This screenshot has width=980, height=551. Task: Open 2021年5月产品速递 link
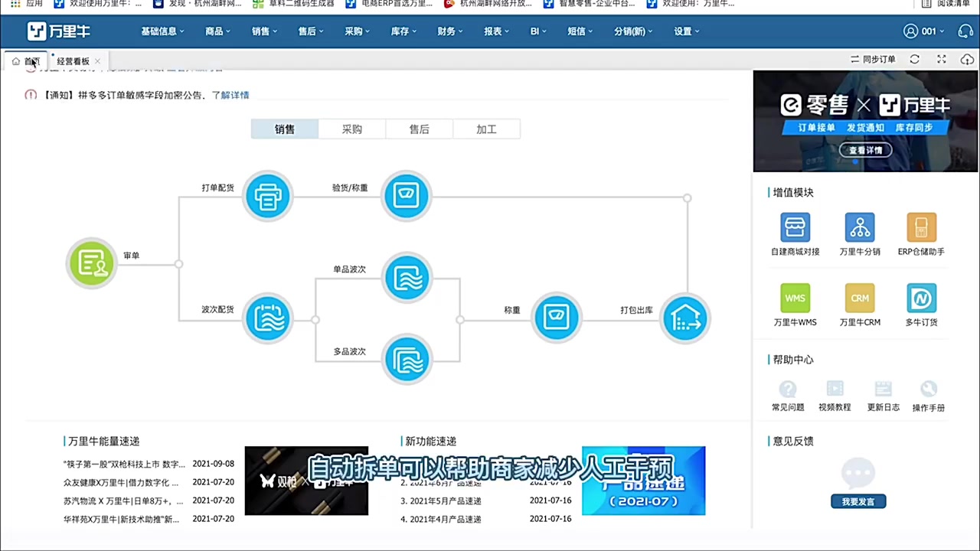(441, 500)
